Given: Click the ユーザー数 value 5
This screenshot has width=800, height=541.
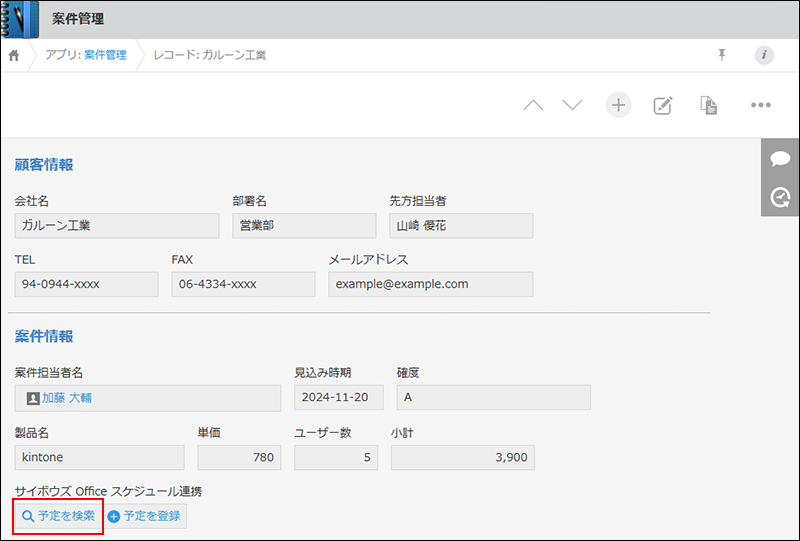Looking at the screenshot, I should [x=336, y=457].
